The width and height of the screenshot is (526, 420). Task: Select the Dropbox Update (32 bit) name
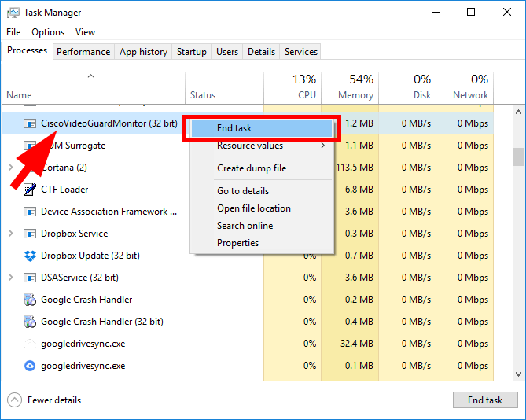(90, 256)
